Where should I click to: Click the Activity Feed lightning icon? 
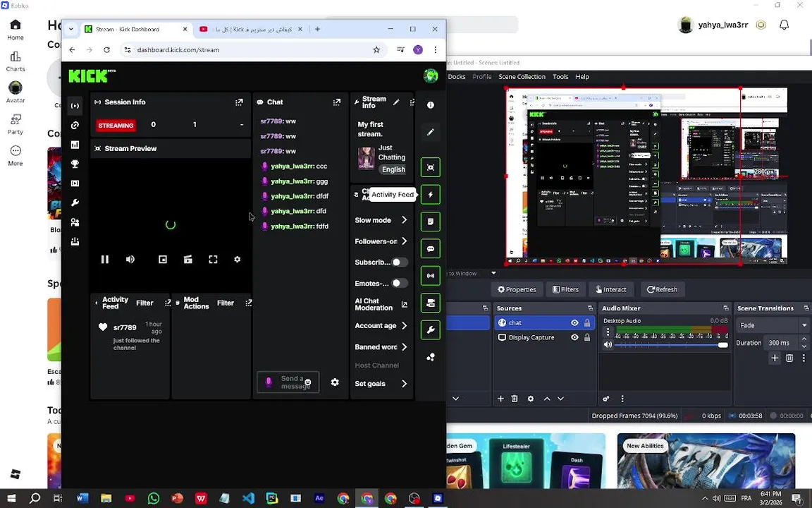[431, 195]
